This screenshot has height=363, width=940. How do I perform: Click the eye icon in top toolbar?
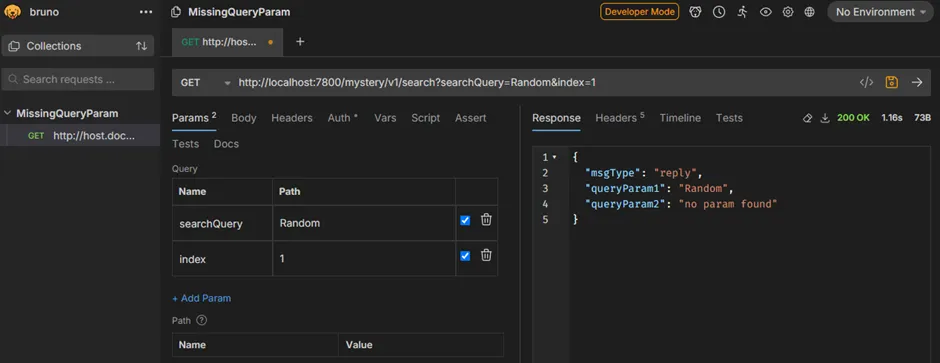766,12
